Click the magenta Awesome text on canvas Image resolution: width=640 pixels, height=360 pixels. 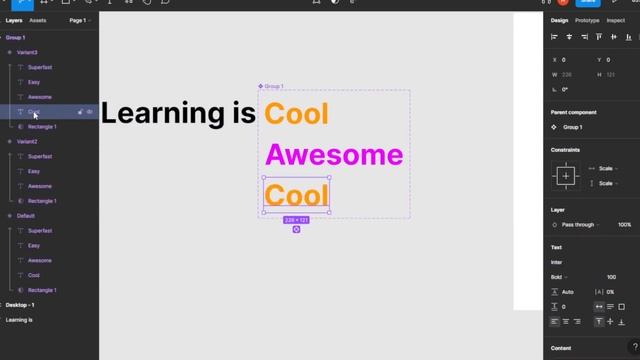tap(334, 155)
